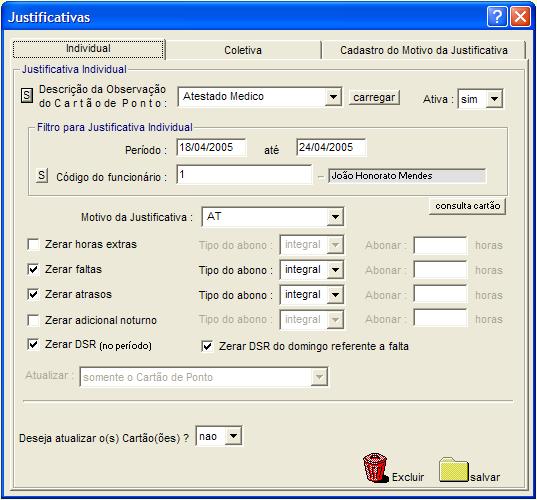Open Cadastro do Motivo da Justificativa tab
Viewport: 537px width, 500px height.
click(x=424, y=50)
